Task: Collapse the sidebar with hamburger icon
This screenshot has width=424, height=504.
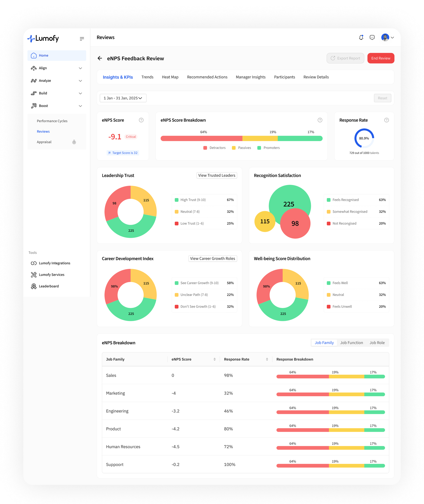Action: click(x=82, y=39)
